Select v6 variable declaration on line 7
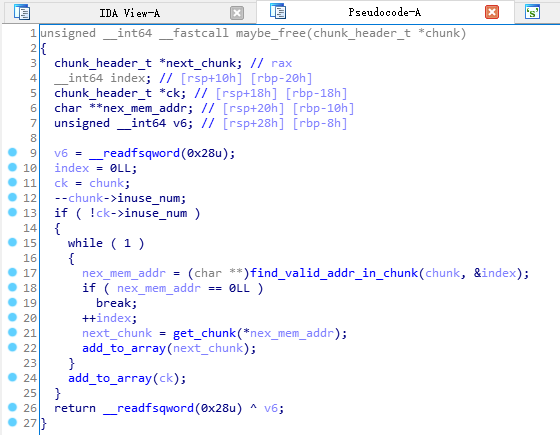The height and width of the screenshot is (435, 560). [180, 123]
